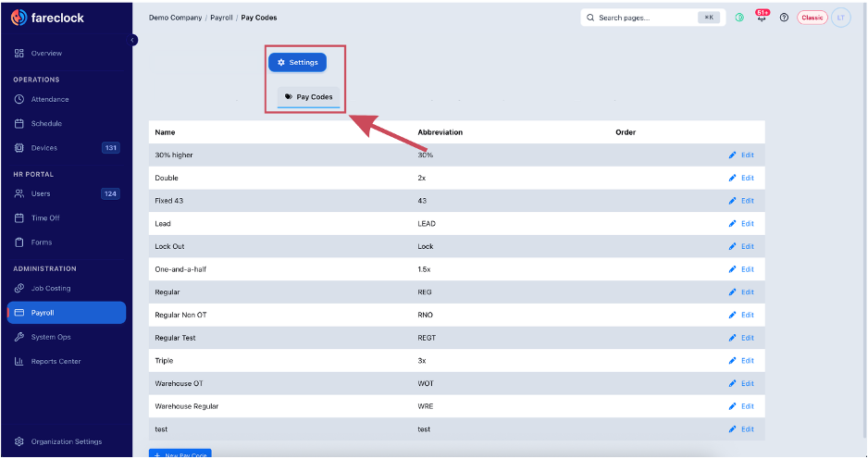Screen dimensions: 868x459
Task: Open the notifications bell icon
Action: [762, 18]
